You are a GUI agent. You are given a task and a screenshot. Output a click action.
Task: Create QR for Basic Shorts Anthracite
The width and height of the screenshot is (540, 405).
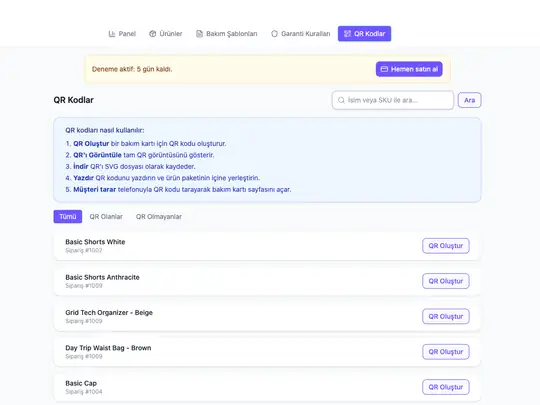[x=446, y=281]
